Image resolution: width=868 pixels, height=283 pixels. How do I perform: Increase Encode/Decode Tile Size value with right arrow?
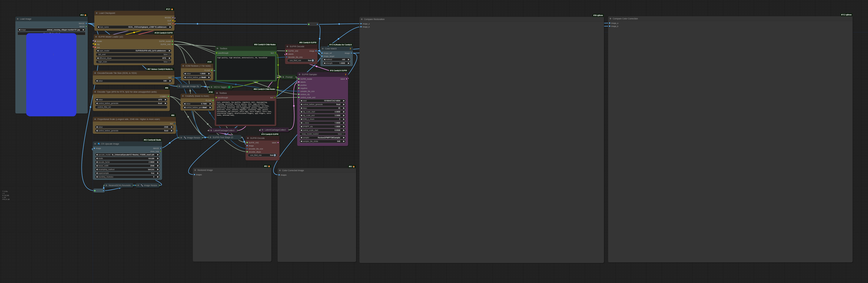click(170, 81)
